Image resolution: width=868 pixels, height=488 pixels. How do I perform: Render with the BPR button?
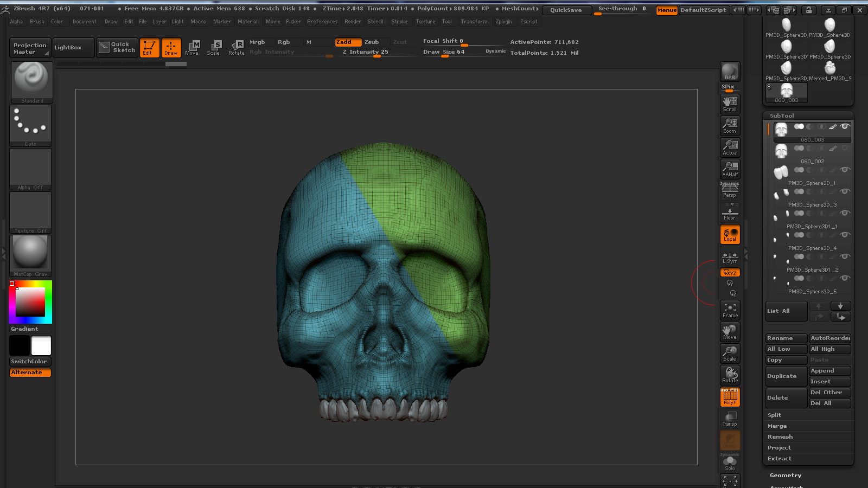tap(730, 72)
